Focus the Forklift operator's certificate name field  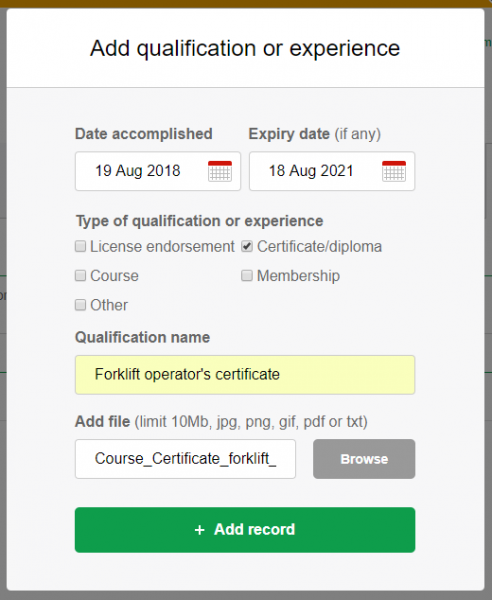tap(245, 375)
